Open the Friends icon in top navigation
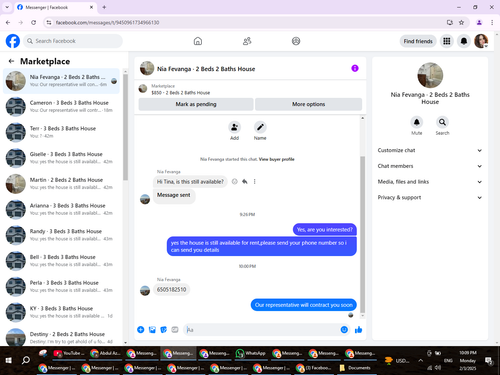This screenshot has width=500, height=375. point(247,41)
